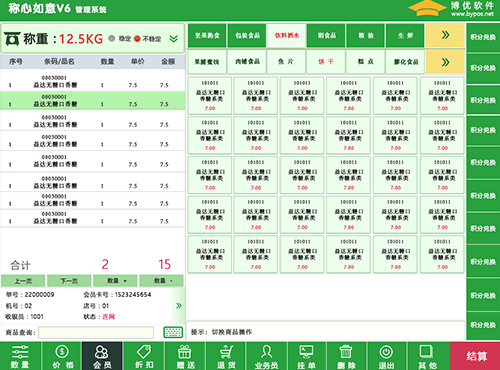
Task: Click the 博优软件 graduation cap logo
Action: (x=427, y=8)
